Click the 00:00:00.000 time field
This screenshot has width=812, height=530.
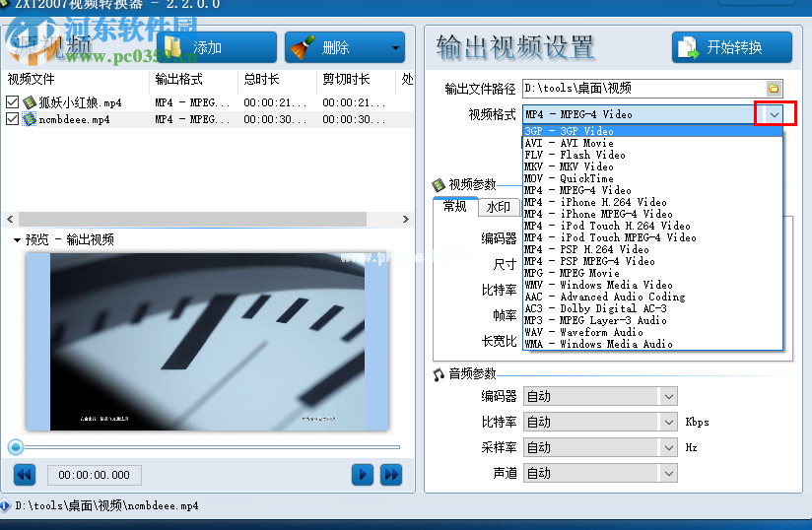(x=95, y=475)
